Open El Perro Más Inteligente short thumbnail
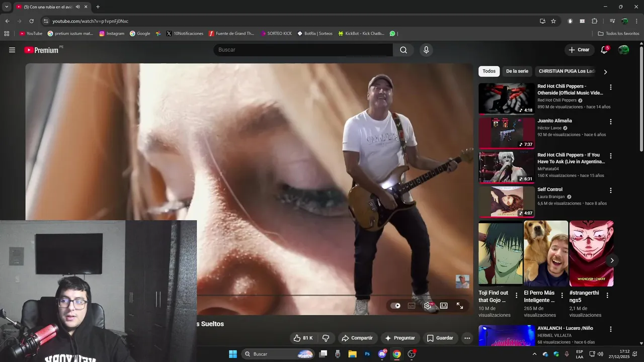The width and height of the screenshot is (644, 362). tap(545, 253)
